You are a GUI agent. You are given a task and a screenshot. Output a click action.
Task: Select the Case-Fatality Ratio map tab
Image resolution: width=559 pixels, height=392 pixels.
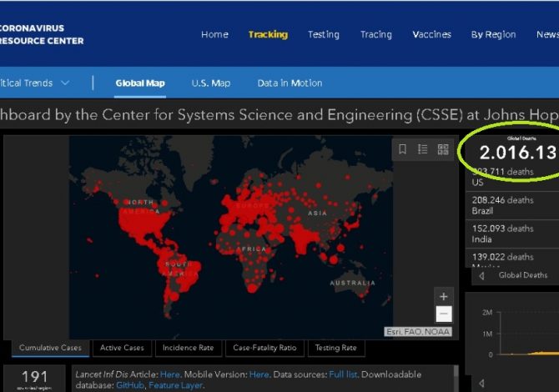(264, 348)
